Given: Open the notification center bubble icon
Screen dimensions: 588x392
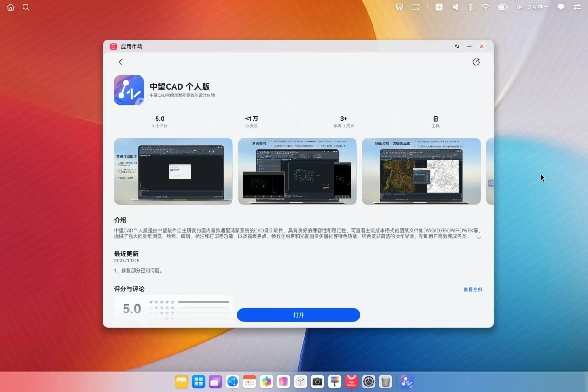Looking at the screenshot, I should pyautogui.click(x=561, y=7).
